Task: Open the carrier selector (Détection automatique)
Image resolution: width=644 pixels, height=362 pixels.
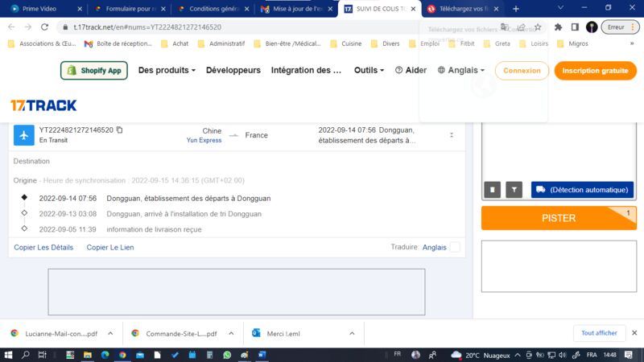Action: 582,190
